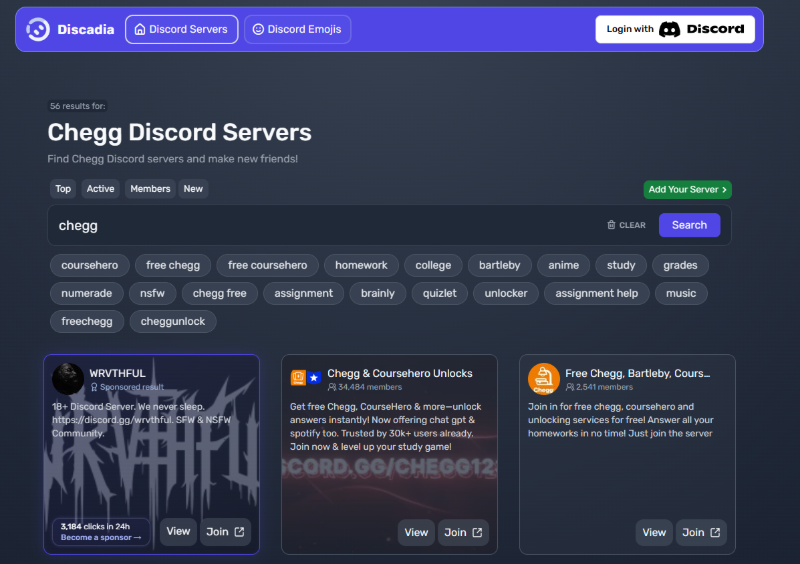Sort results by Active
Screen dimensions: 800x564
101,189
